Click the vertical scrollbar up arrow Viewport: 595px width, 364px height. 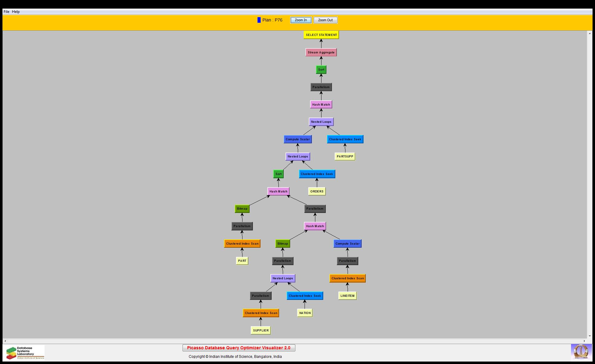[x=589, y=33]
